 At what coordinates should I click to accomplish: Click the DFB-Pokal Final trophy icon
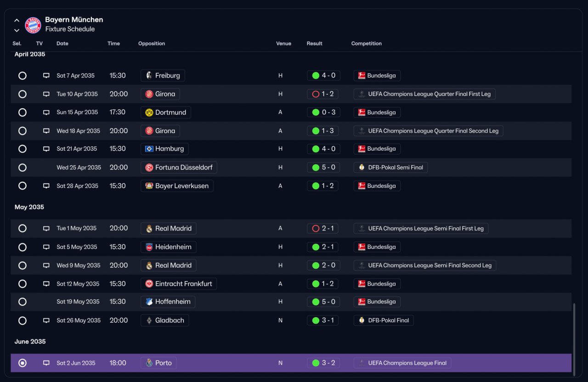[362, 320]
